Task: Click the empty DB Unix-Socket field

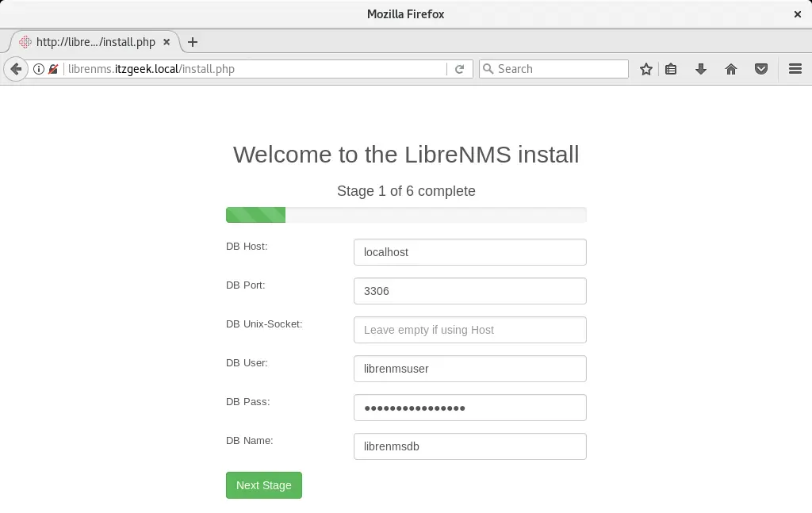Action: [469, 330]
